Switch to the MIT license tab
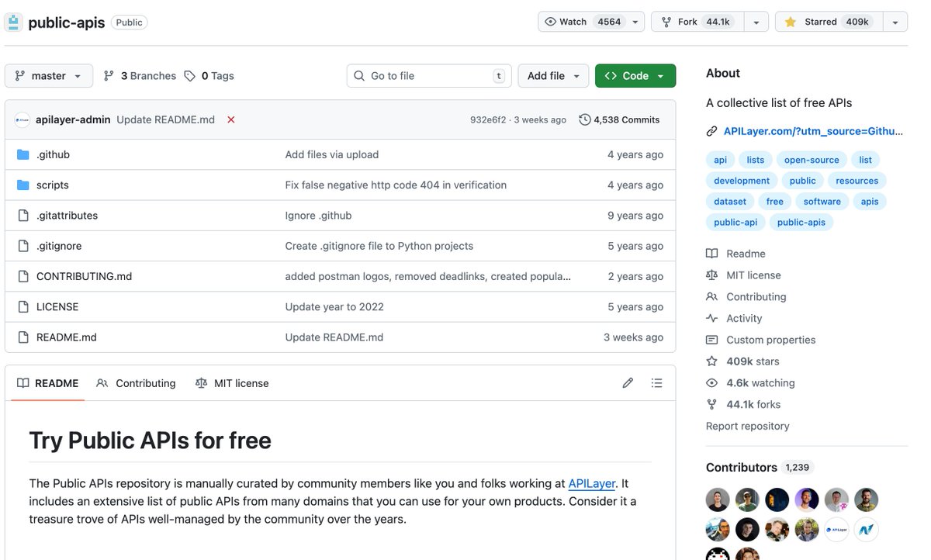 point(232,383)
